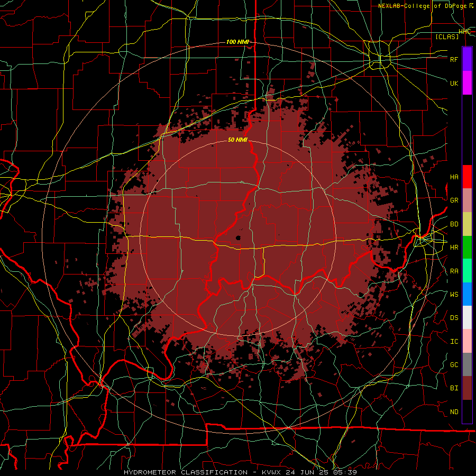Click the "BI" legend label

454,388
